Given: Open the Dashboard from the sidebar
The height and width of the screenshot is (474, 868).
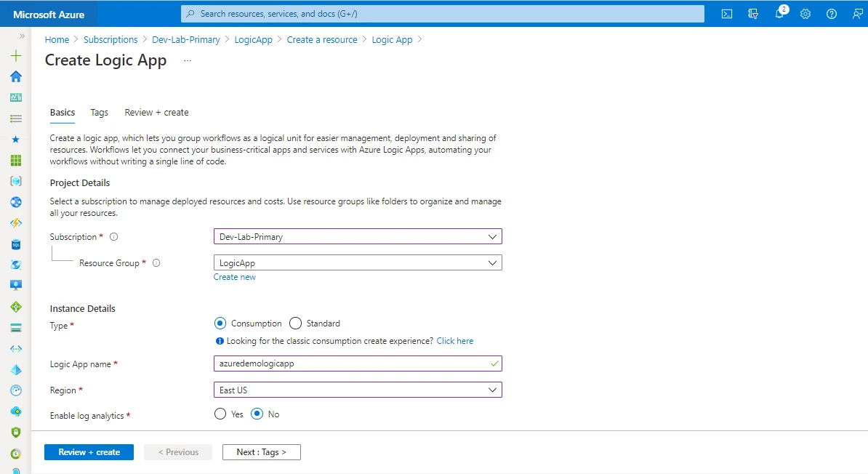Looking at the screenshot, I should point(15,97).
